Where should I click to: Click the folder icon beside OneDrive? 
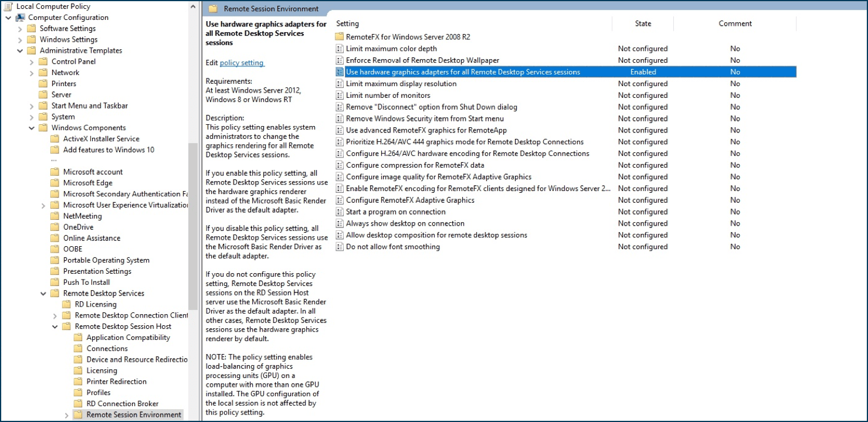coord(55,227)
